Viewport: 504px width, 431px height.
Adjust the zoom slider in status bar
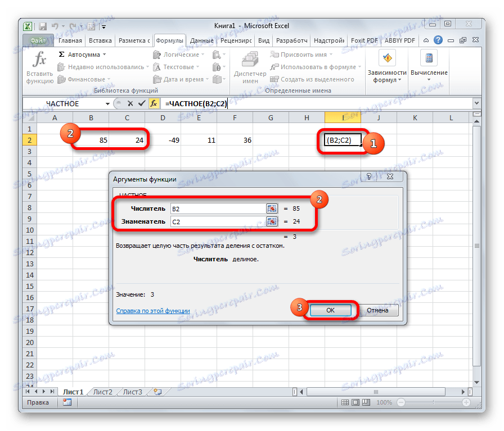coord(433,402)
